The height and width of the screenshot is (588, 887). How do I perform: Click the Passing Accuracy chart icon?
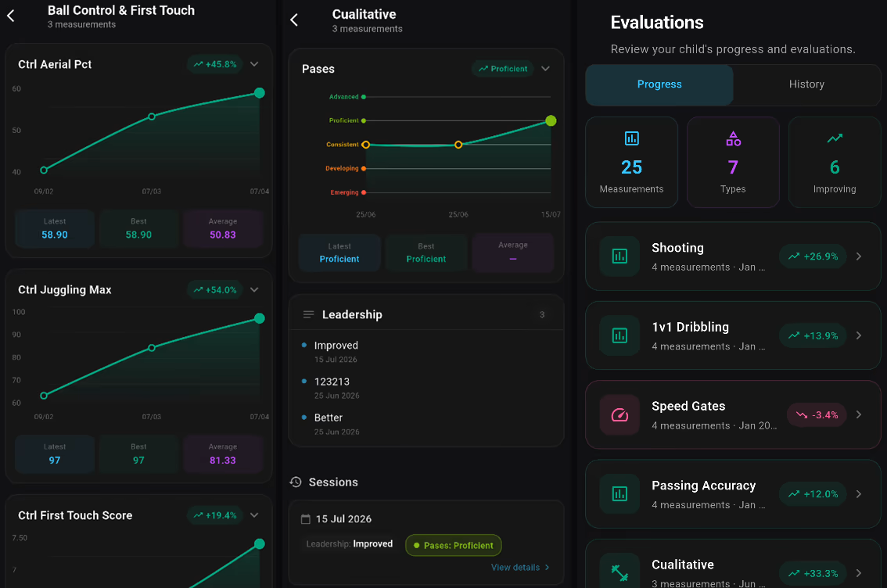(619, 493)
